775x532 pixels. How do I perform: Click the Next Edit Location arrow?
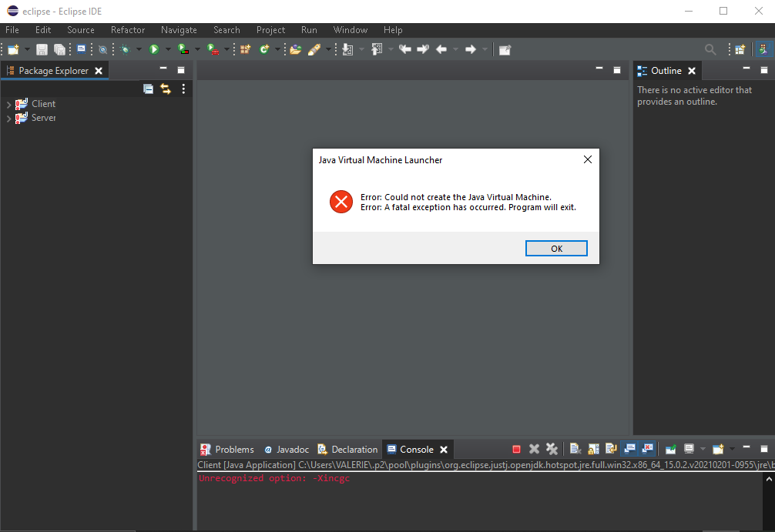[423, 49]
